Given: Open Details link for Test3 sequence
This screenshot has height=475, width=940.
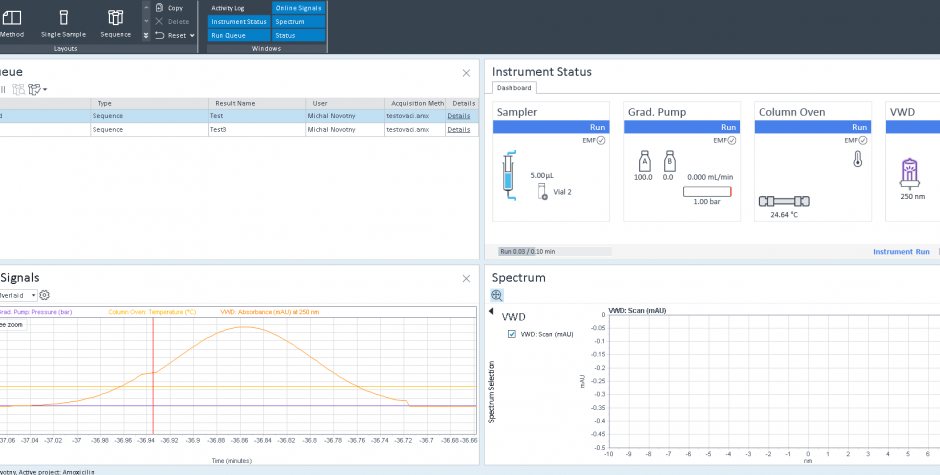Looking at the screenshot, I should [x=459, y=130].
